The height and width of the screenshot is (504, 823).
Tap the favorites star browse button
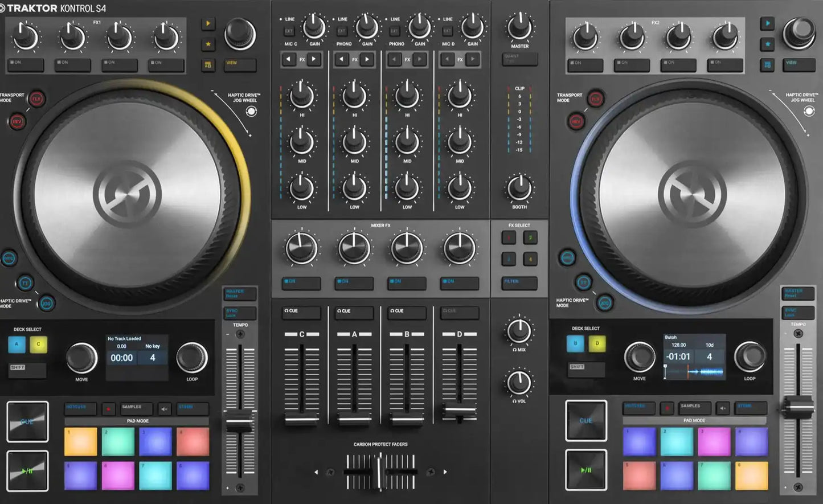click(208, 43)
